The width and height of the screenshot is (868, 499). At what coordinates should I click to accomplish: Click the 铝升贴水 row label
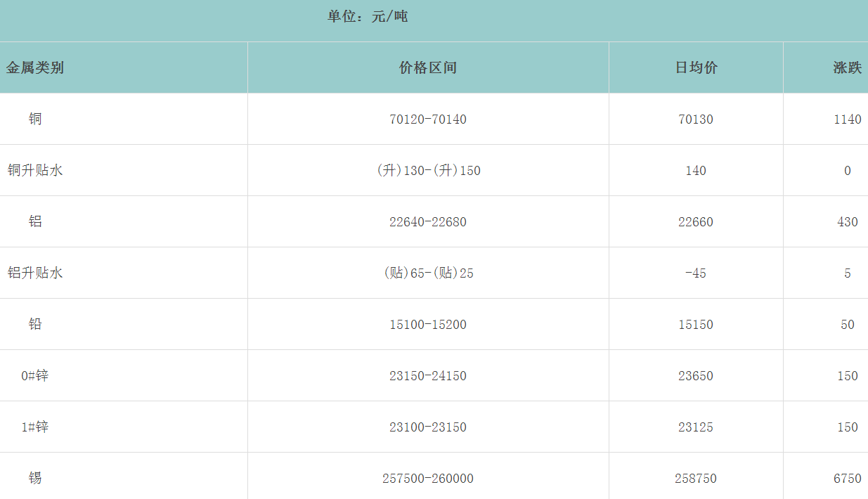[35, 273]
